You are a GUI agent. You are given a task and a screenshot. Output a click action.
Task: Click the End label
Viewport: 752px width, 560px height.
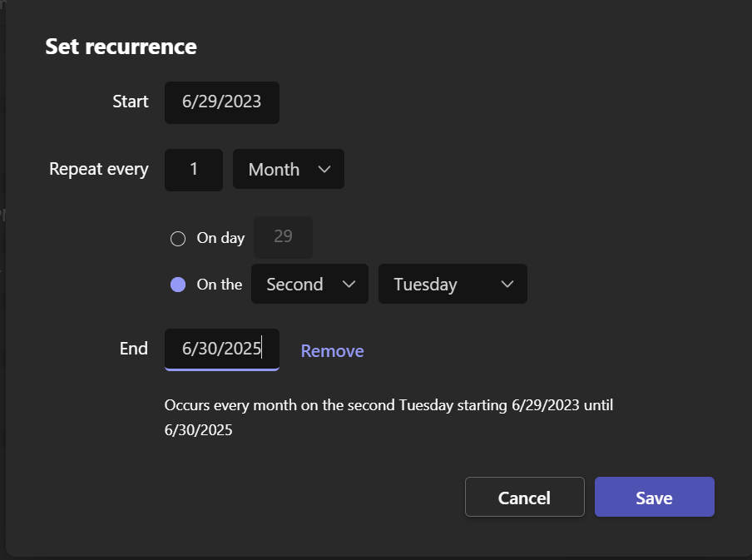134,349
